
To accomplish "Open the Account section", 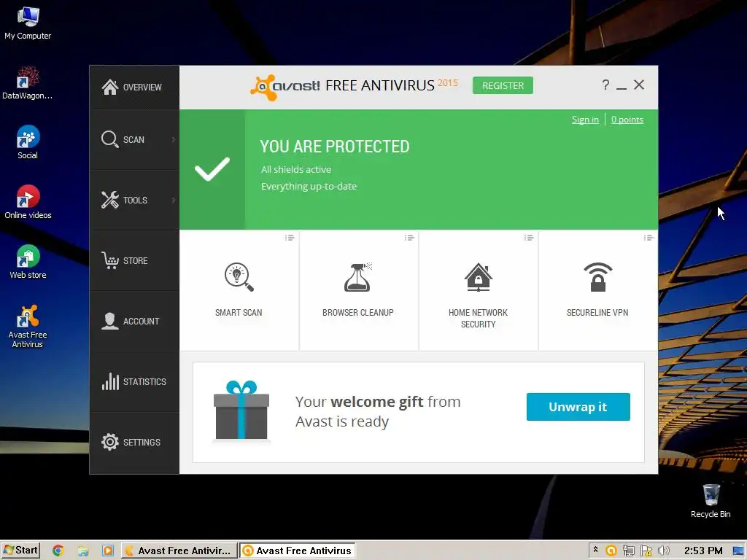I will point(134,321).
